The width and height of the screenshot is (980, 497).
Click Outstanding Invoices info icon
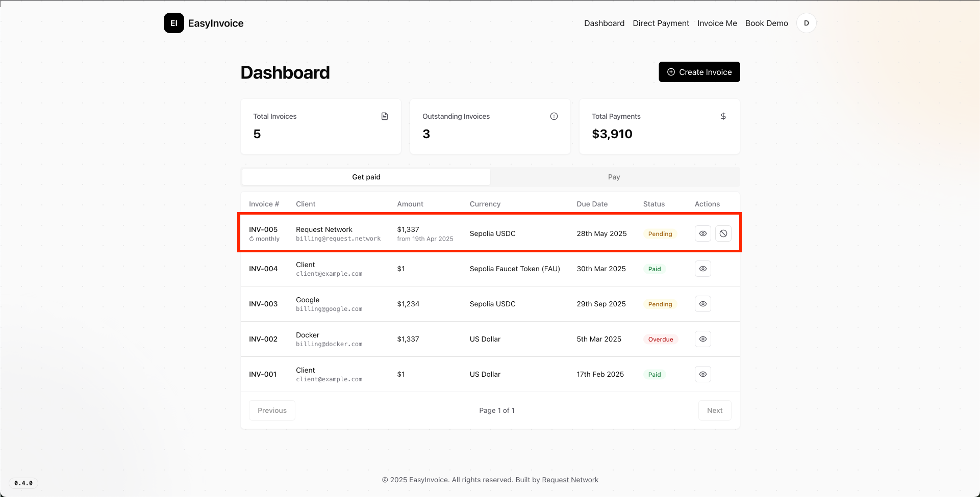pyautogui.click(x=554, y=116)
